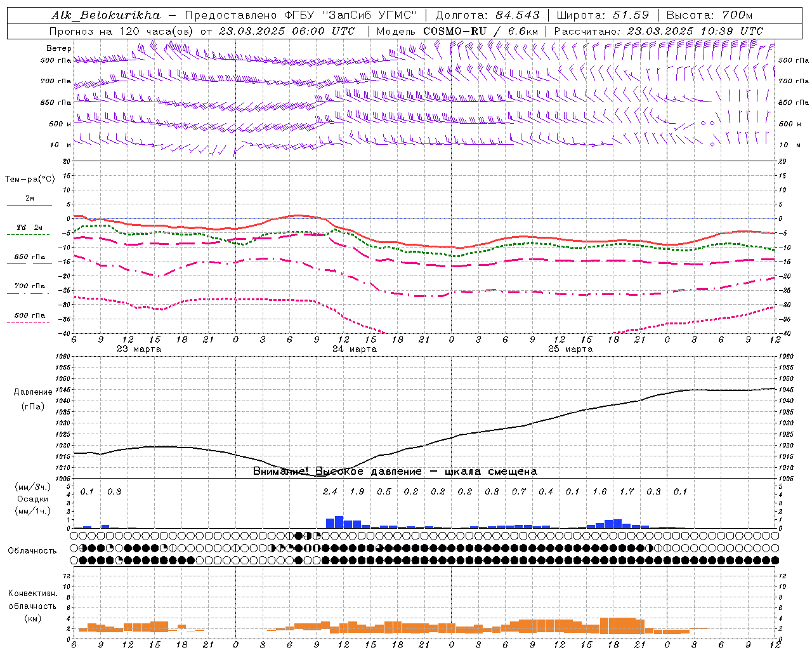Viewport: 812px width, 650px height.
Task: Click the precipitation value '0.4'
Action: [546, 491]
